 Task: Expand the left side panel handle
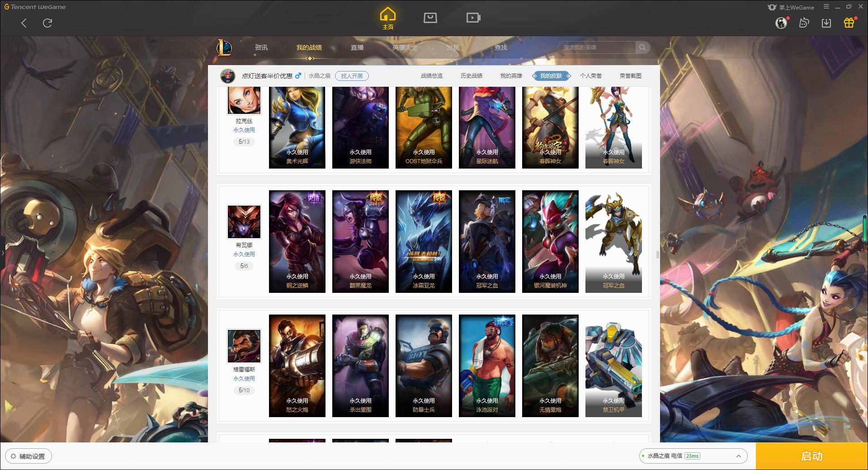tap(2, 253)
